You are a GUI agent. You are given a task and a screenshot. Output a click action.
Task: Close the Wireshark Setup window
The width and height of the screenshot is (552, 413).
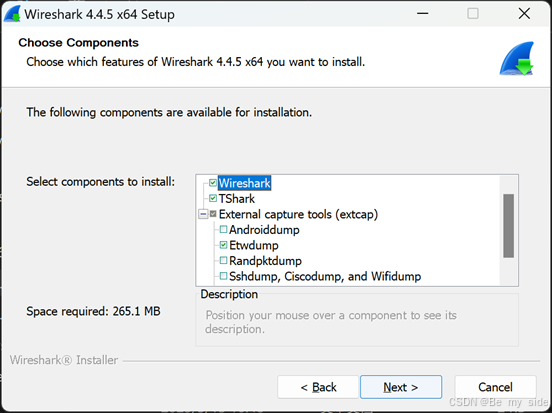point(524,14)
